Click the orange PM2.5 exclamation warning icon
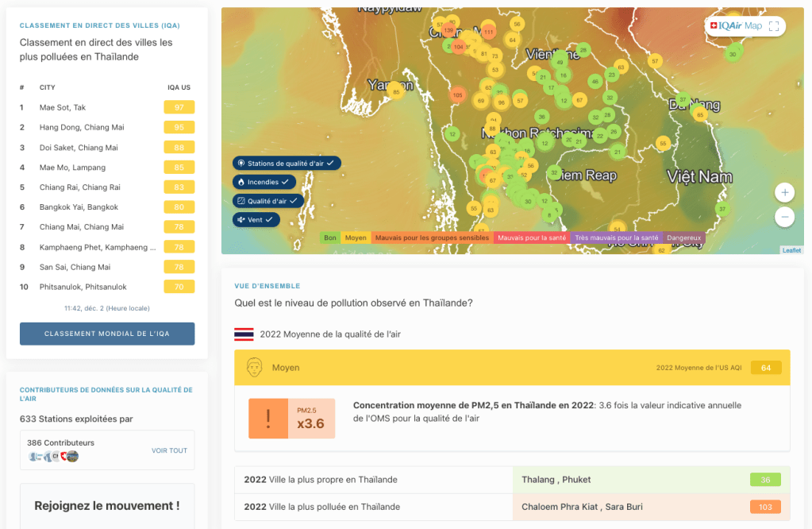 pyautogui.click(x=267, y=419)
